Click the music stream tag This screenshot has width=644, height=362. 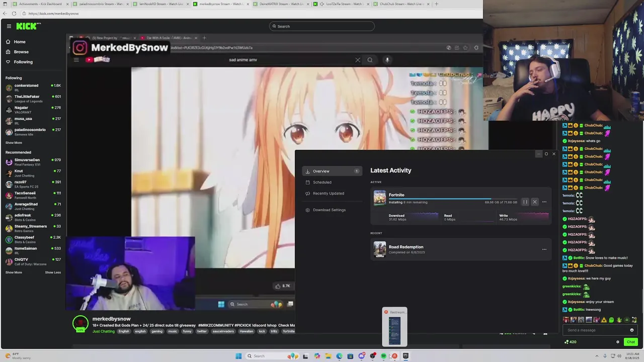[x=173, y=331]
